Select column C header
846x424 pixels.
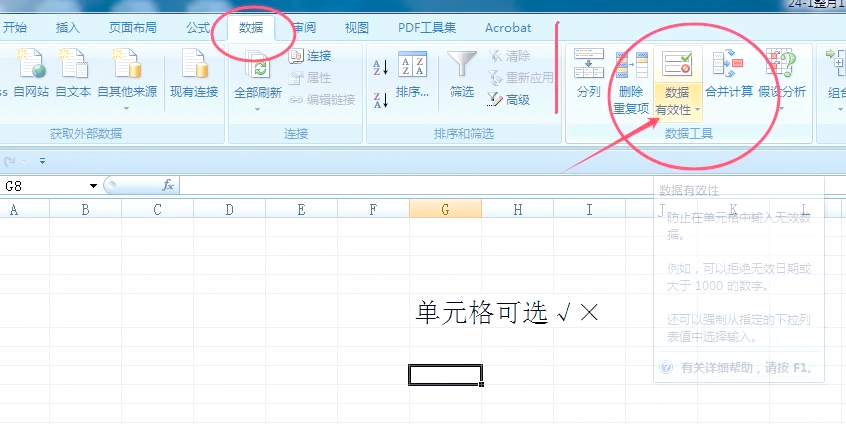(158, 209)
